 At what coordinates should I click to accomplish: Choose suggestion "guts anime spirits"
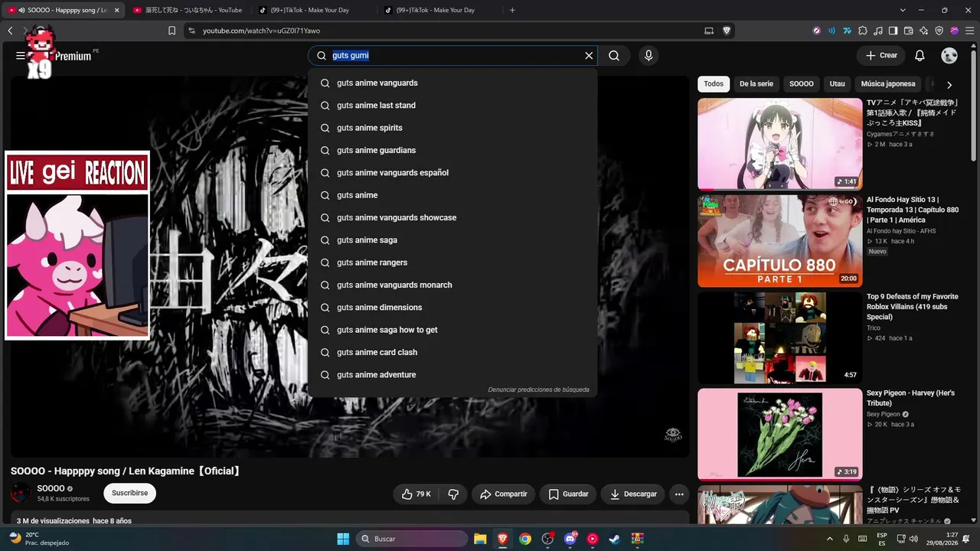[x=452, y=128]
